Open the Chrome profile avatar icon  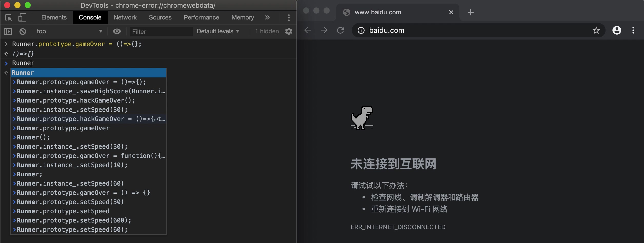pyautogui.click(x=617, y=31)
